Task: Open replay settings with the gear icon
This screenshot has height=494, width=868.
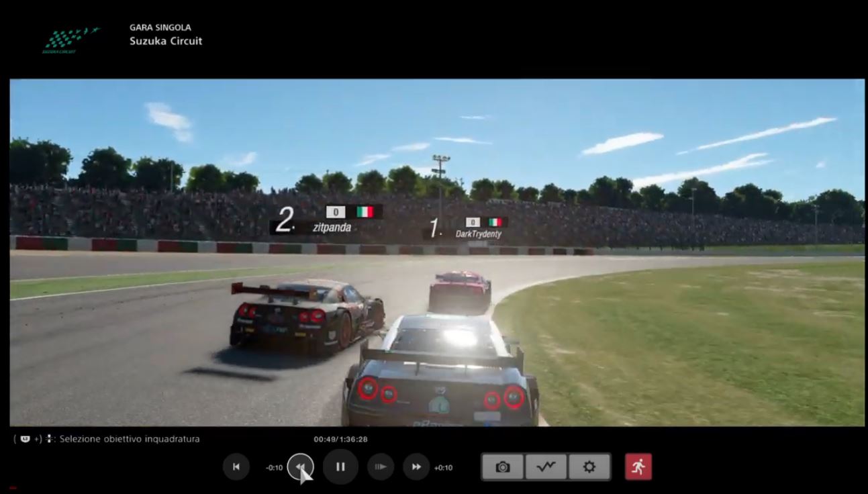Action: (x=589, y=467)
